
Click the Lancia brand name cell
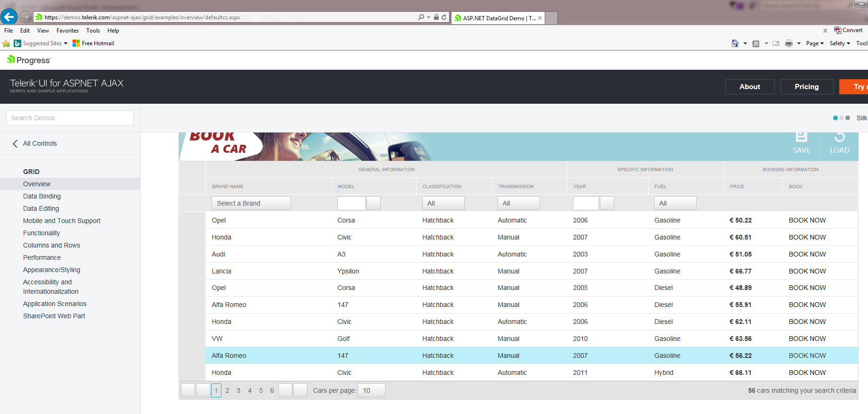[x=221, y=271]
